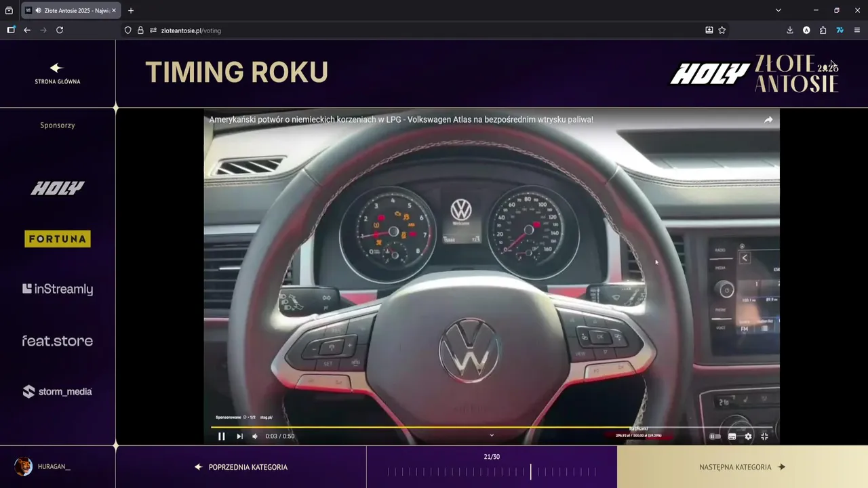Toggle the browser sidebar icon
The height and width of the screenshot is (488, 868).
point(11,30)
